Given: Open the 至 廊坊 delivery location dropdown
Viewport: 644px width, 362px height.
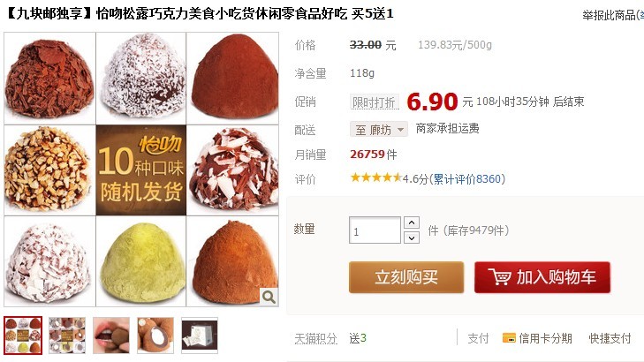Looking at the screenshot, I should coord(379,130).
